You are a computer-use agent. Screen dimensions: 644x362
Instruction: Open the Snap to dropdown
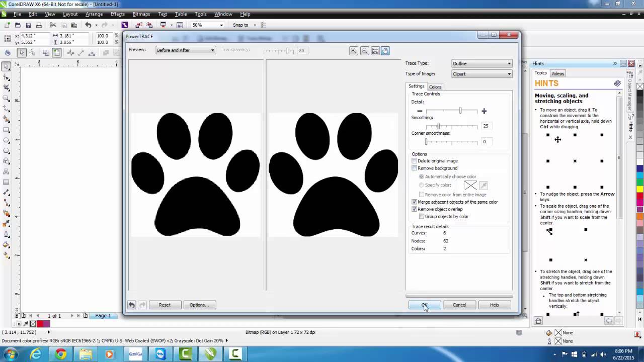(x=255, y=25)
